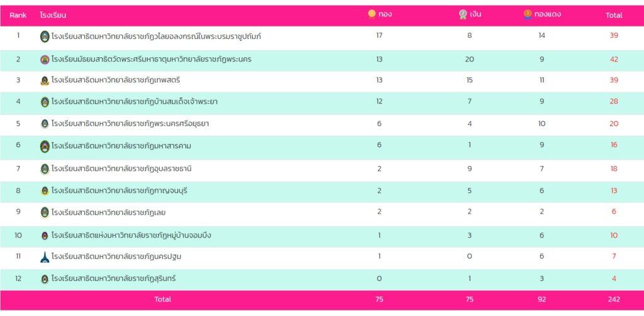Click the bronze medal icon in header

pos(528,14)
